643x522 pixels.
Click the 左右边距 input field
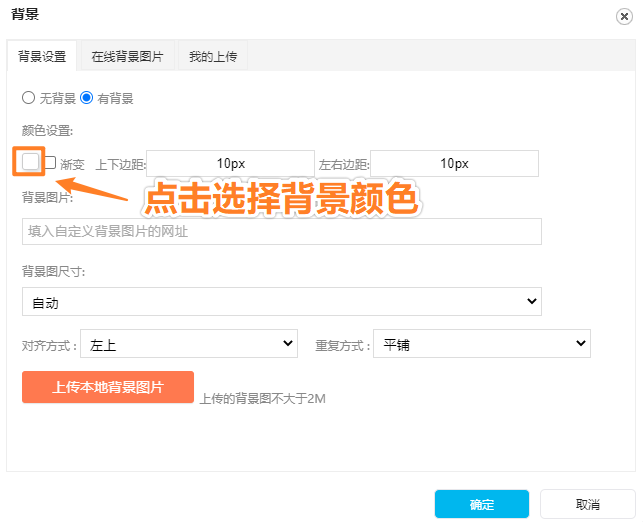click(454, 163)
